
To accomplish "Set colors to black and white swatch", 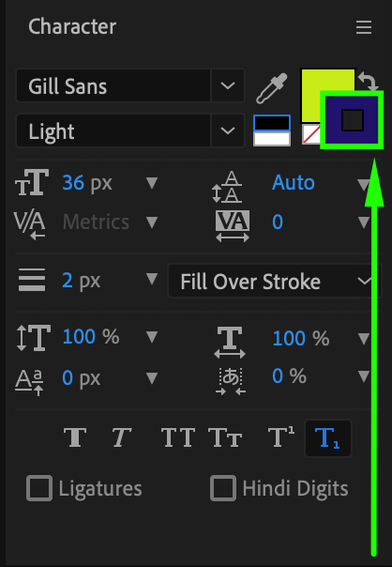I will pyautogui.click(x=272, y=130).
